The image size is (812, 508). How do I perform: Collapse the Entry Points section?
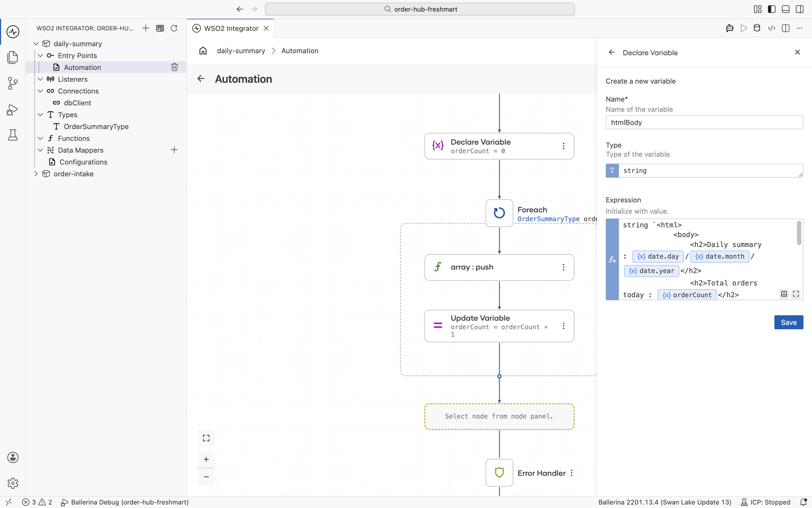40,55
